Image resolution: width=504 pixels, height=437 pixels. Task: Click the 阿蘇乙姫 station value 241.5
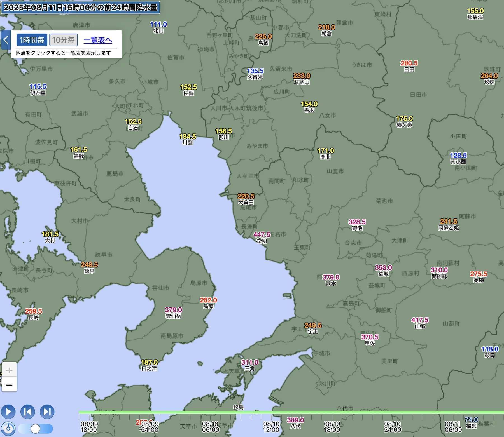pos(449,222)
